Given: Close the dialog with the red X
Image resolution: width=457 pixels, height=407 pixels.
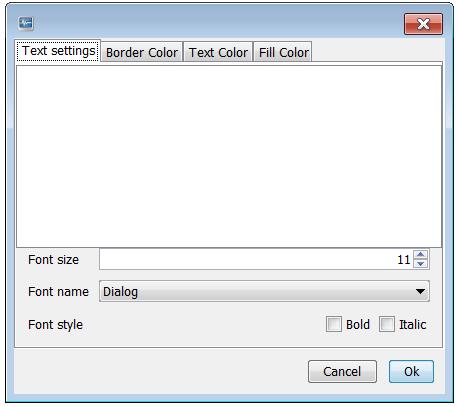Looking at the screenshot, I should click(x=423, y=24).
